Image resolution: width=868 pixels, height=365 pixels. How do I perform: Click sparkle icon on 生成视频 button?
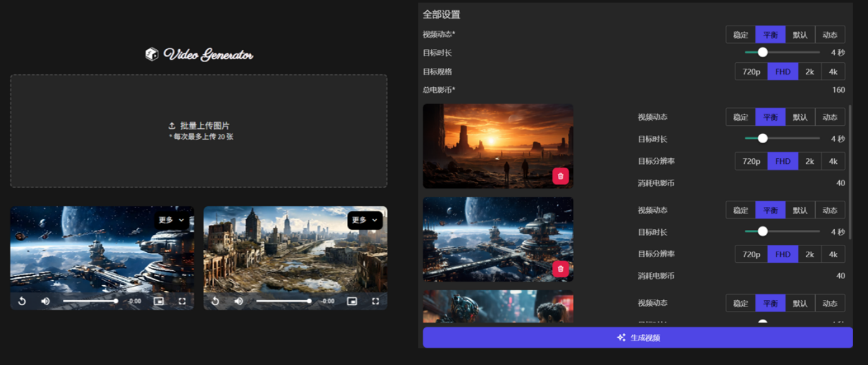tap(621, 338)
